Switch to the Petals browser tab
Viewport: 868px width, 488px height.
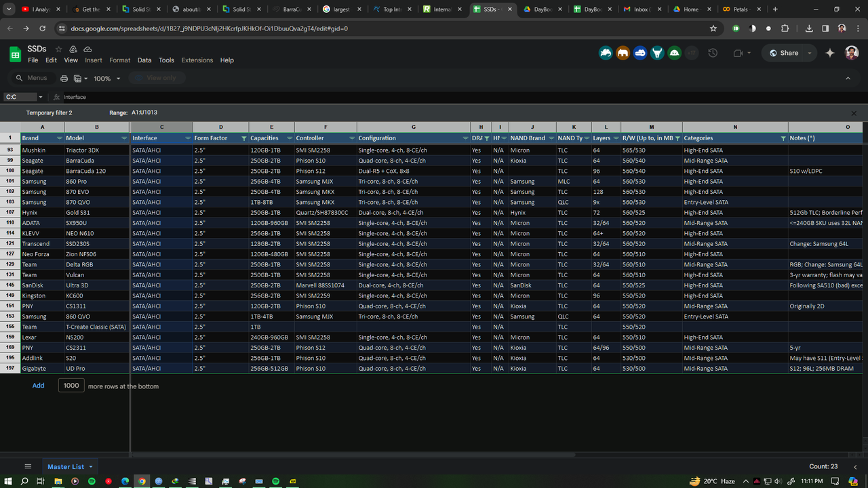click(x=741, y=9)
